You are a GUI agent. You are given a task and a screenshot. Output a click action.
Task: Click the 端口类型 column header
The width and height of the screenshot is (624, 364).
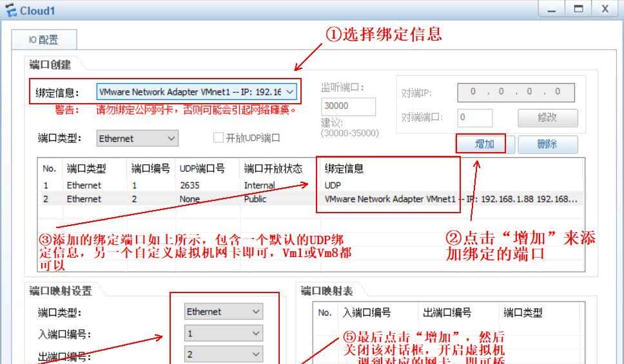coord(86,169)
